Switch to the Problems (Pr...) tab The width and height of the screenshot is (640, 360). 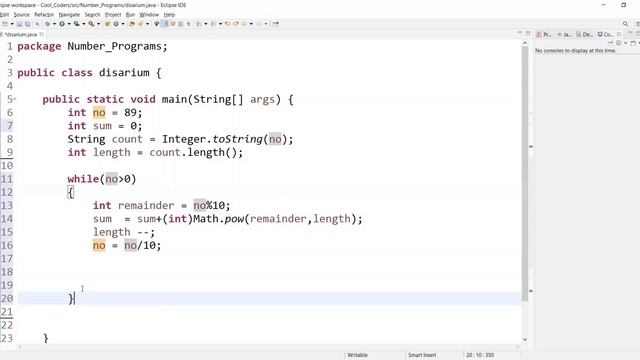click(544, 35)
